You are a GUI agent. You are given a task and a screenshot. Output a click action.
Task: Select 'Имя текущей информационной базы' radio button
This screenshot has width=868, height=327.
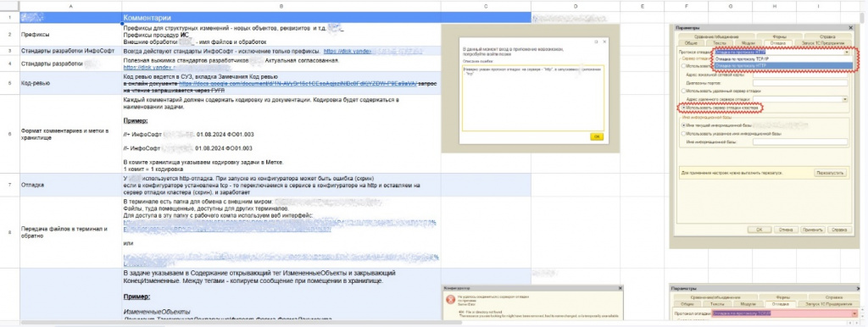[684, 125]
